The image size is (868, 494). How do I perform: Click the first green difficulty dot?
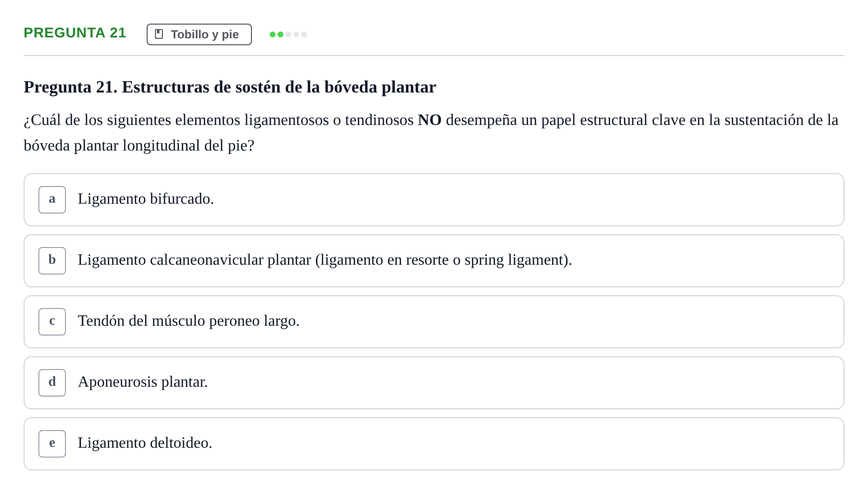(x=273, y=34)
